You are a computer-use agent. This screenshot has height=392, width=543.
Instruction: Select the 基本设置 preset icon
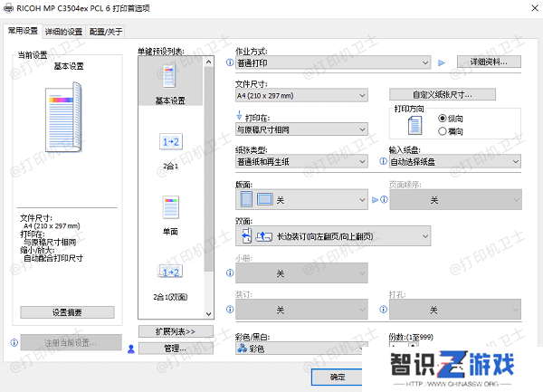pyautogui.click(x=169, y=76)
